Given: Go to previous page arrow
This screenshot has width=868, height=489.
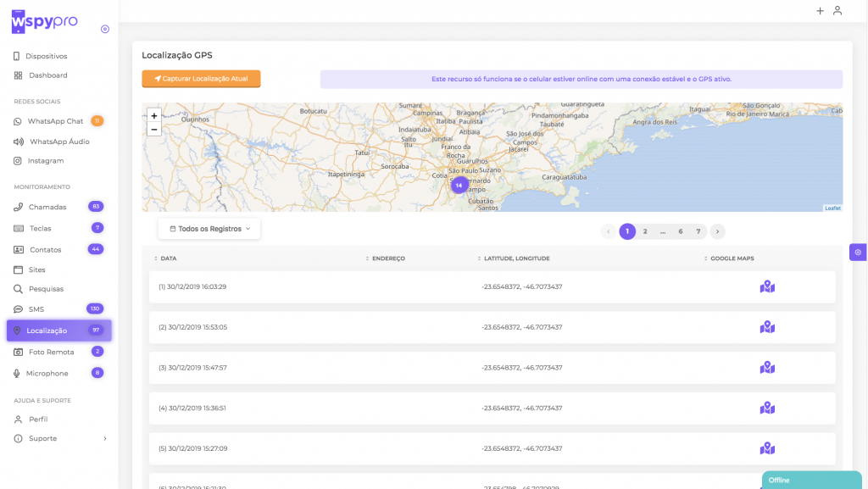Looking at the screenshot, I should point(609,231).
